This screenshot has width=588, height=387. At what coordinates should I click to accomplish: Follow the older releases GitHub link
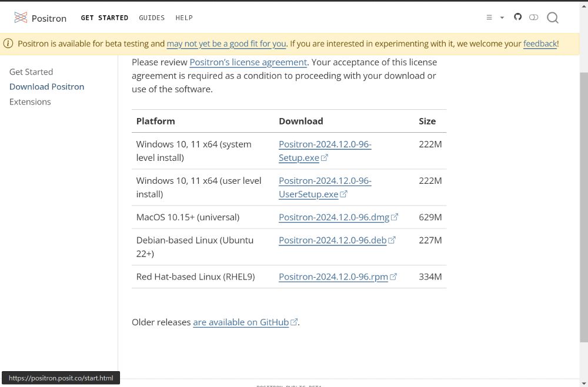coord(240,322)
